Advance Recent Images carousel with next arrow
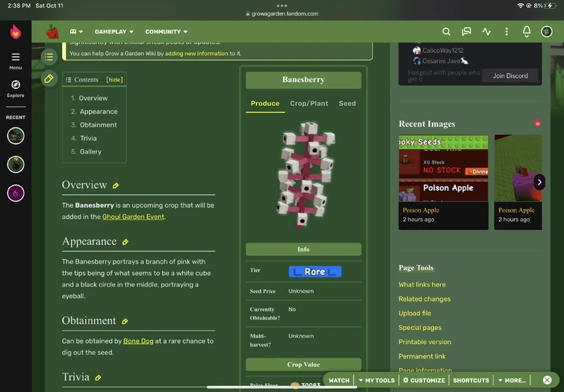The width and height of the screenshot is (564, 392). (539, 182)
